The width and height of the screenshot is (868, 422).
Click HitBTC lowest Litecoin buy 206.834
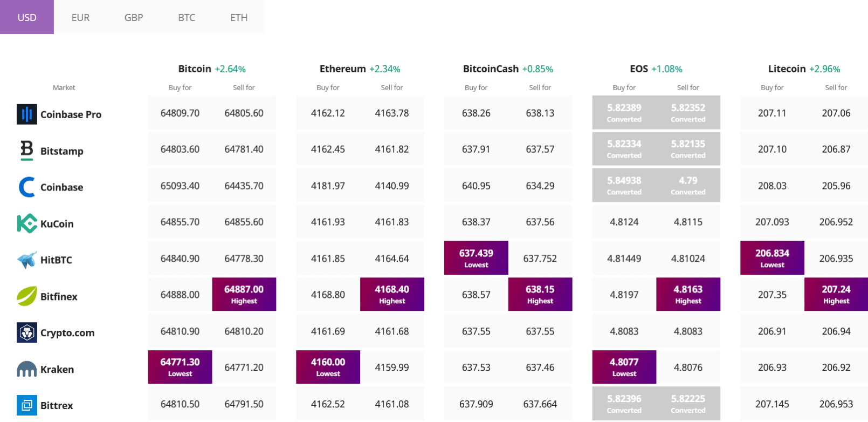(772, 258)
